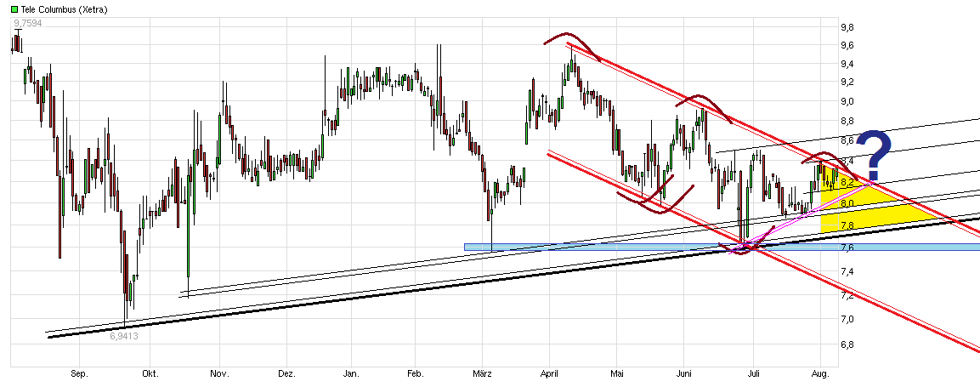Select the 9,7594 high price label

26,23
